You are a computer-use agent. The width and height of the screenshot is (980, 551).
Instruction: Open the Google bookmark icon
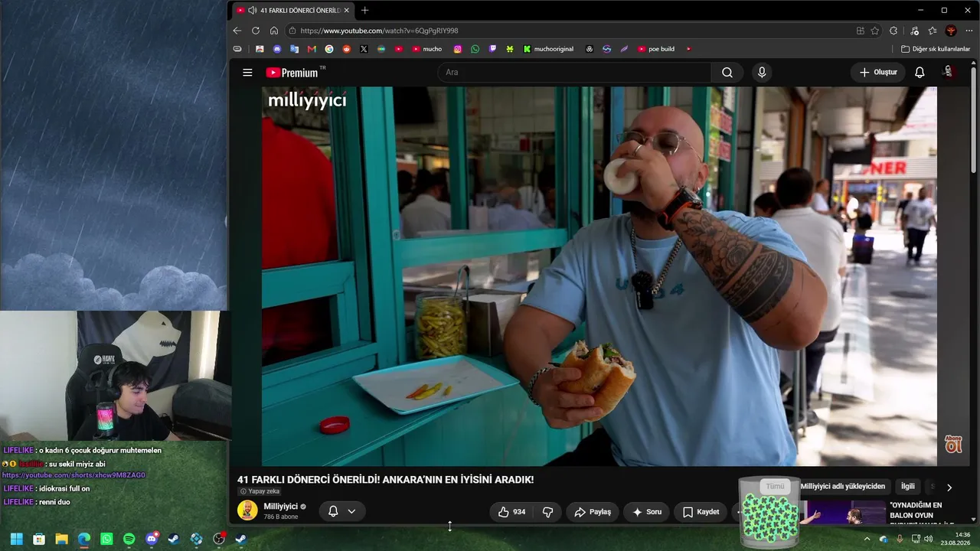pos(329,49)
